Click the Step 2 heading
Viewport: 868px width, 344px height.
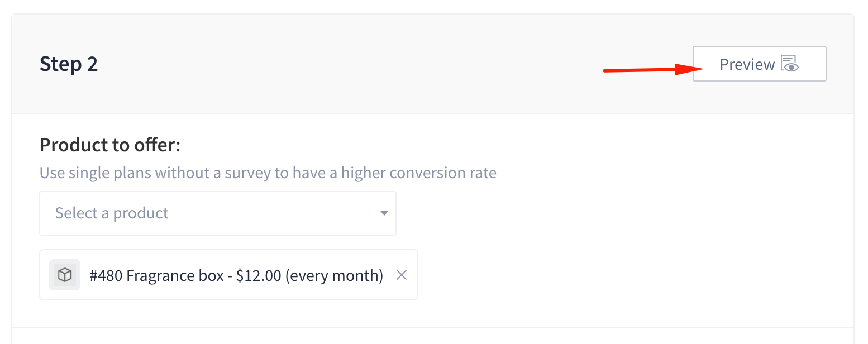[x=69, y=64]
